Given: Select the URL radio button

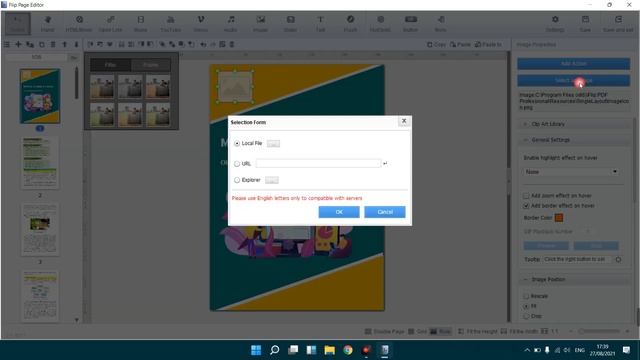Looking at the screenshot, I should (x=237, y=164).
